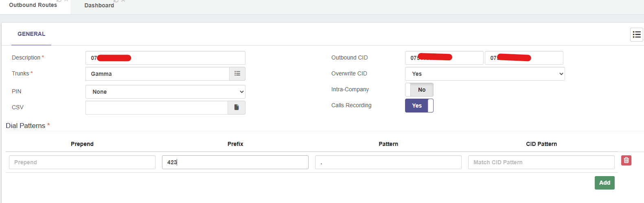Delete the dial pattern row with trash icon
The height and width of the screenshot is (203, 644).
[626, 161]
